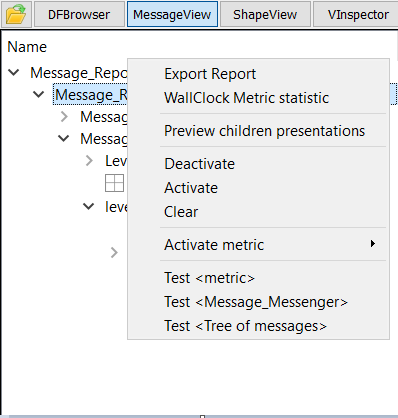Click the table grid icon in tree
The image size is (398, 418).
pos(114,183)
